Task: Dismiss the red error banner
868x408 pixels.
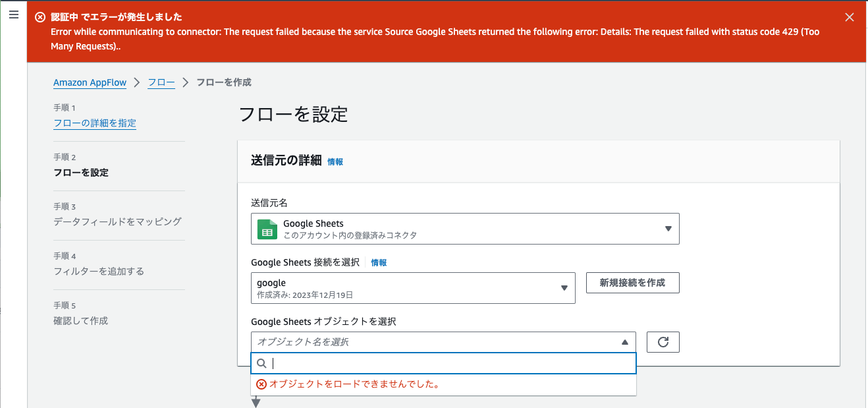Action: pyautogui.click(x=850, y=18)
